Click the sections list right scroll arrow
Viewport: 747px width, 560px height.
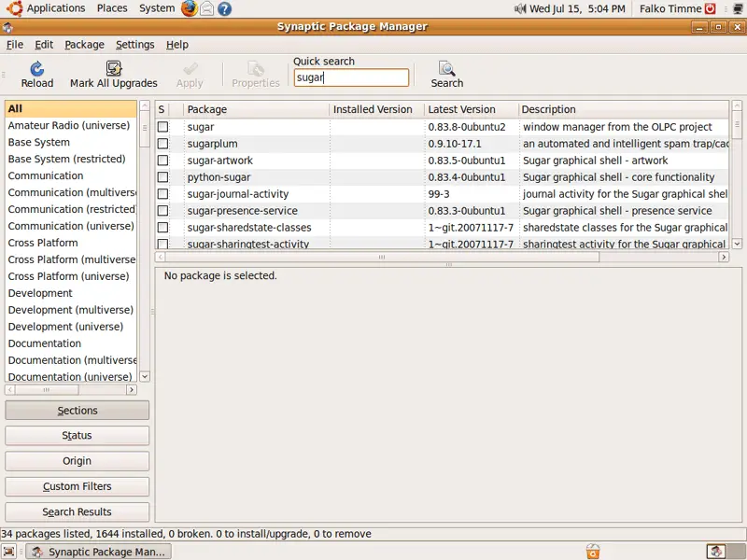pos(132,390)
